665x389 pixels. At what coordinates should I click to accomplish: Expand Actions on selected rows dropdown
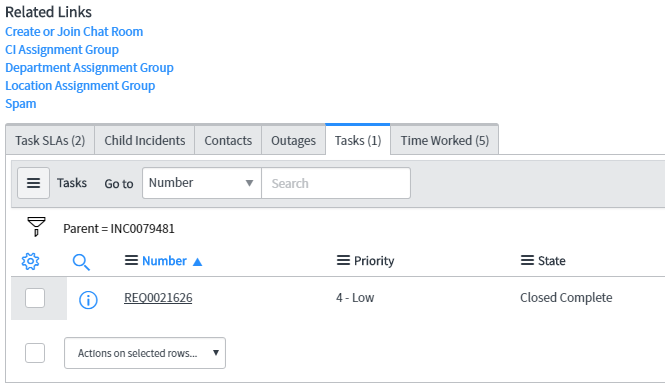tap(145, 353)
